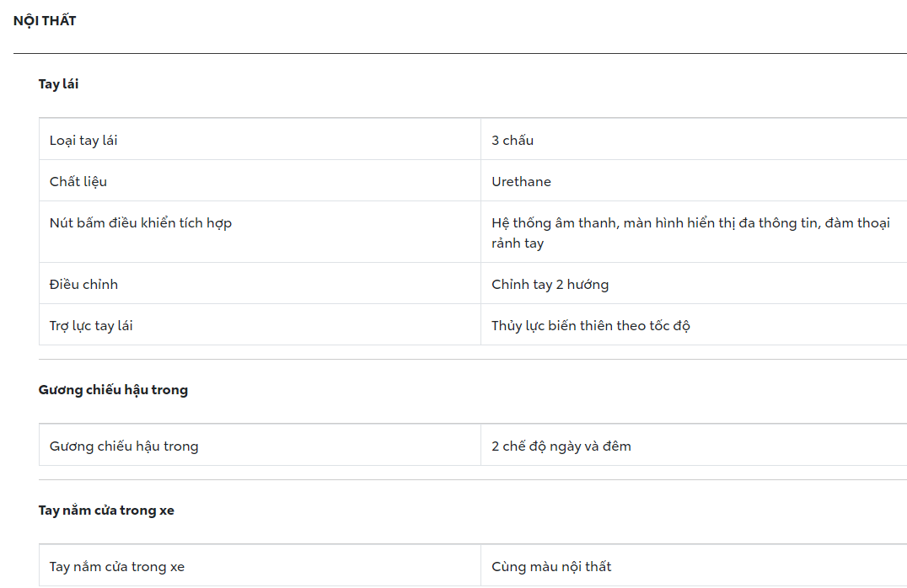907x588 pixels.
Task: Collapse the NỘI THẤT section header
Action: click(45, 21)
